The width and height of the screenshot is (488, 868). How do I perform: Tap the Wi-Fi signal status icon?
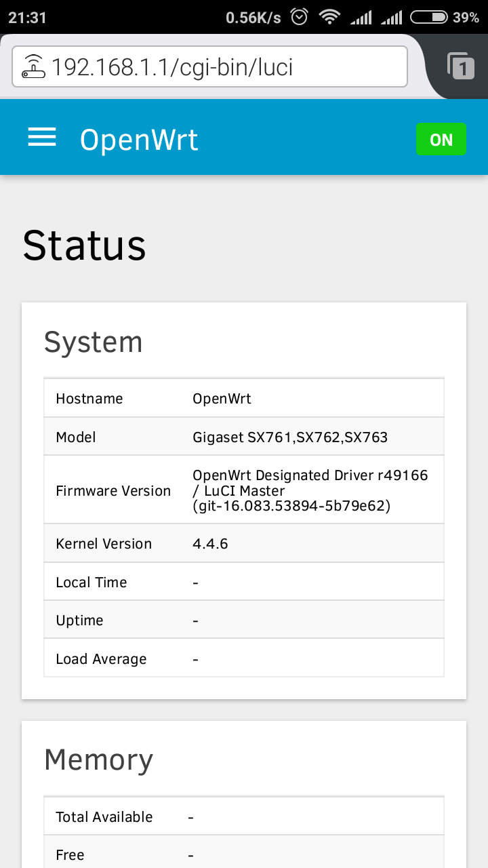click(330, 17)
